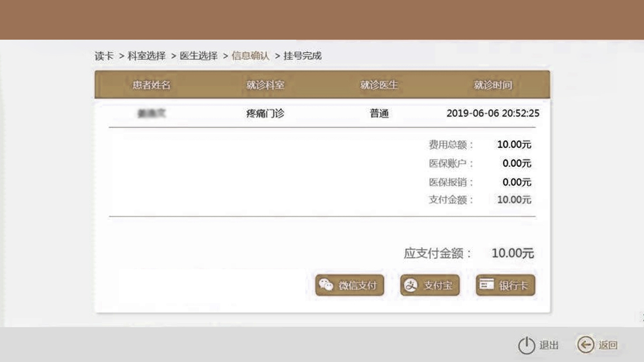Pay with the WeChat Pay icon
This screenshot has height=362, width=644.
326,285
